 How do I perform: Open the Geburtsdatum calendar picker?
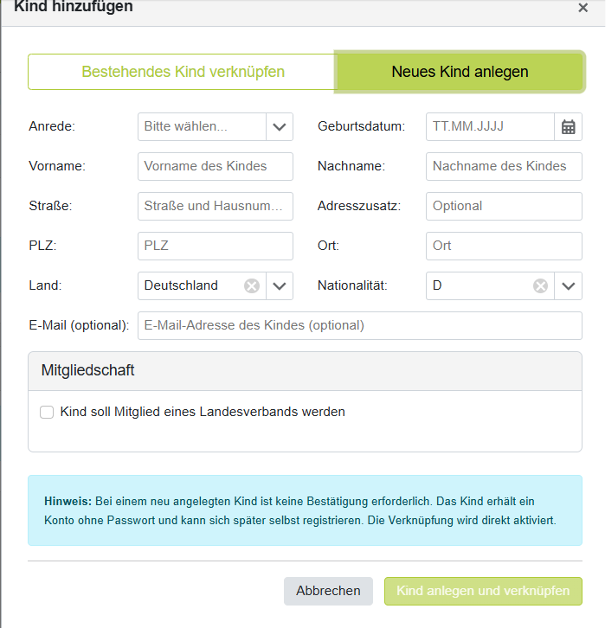point(568,127)
